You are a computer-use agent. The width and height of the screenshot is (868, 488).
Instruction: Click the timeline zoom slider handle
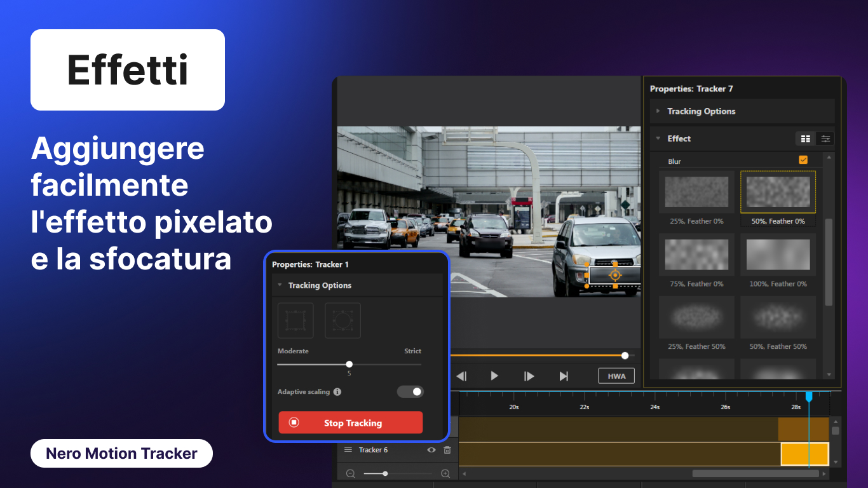click(385, 473)
